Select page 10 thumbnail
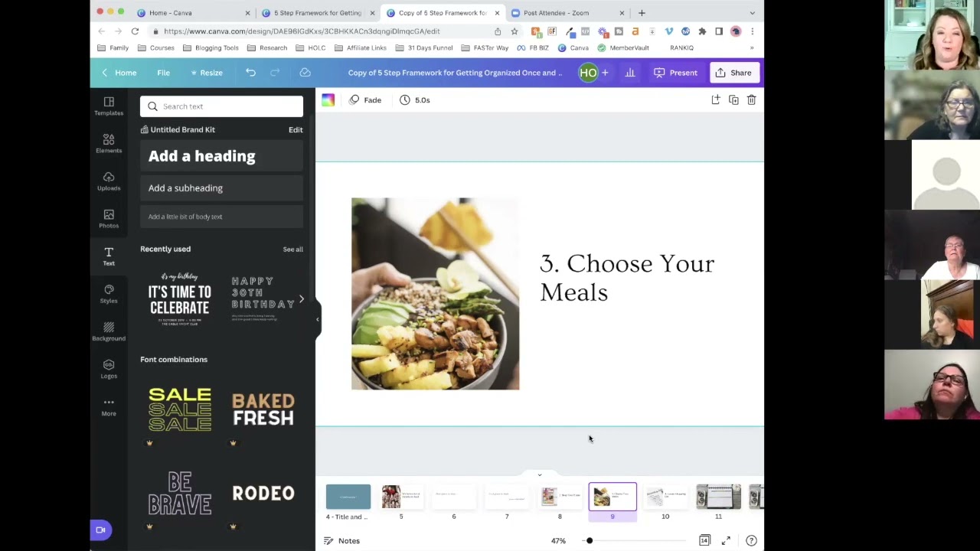This screenshot has width=980, height=551. [665, 497]
